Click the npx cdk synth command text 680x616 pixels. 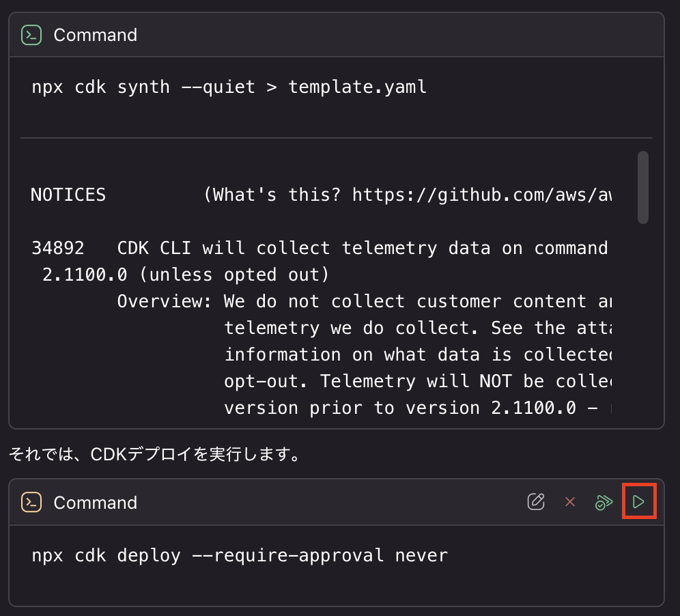point(229,87)
